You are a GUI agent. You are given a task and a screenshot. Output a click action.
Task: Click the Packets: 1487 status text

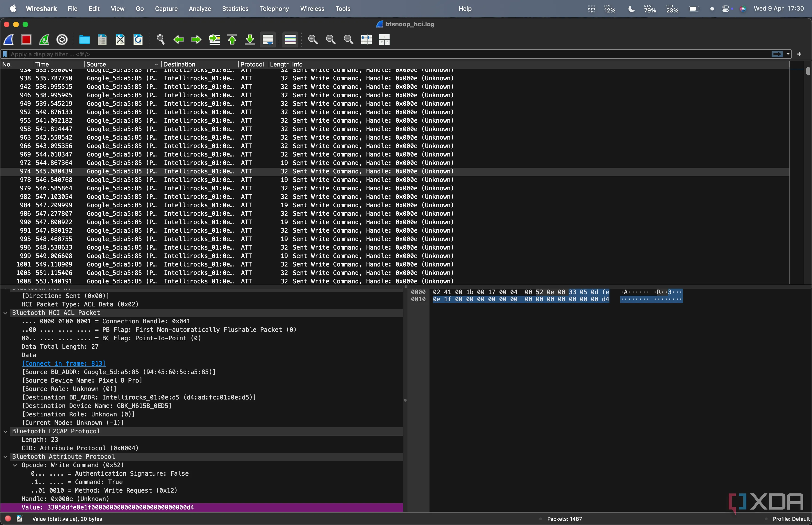click(564, 519)
